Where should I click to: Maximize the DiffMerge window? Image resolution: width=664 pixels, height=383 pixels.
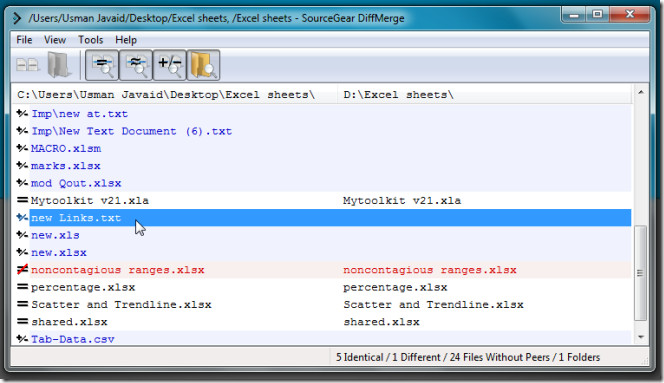point(598,15)
